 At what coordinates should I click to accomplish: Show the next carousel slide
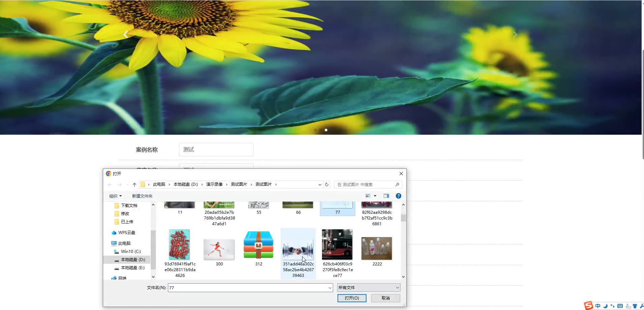tap(515, 34)
